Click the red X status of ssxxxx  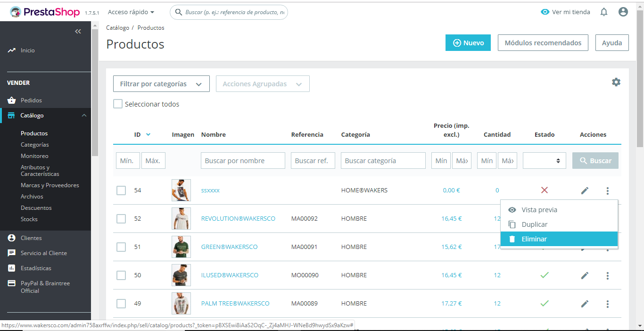point(545,190)
